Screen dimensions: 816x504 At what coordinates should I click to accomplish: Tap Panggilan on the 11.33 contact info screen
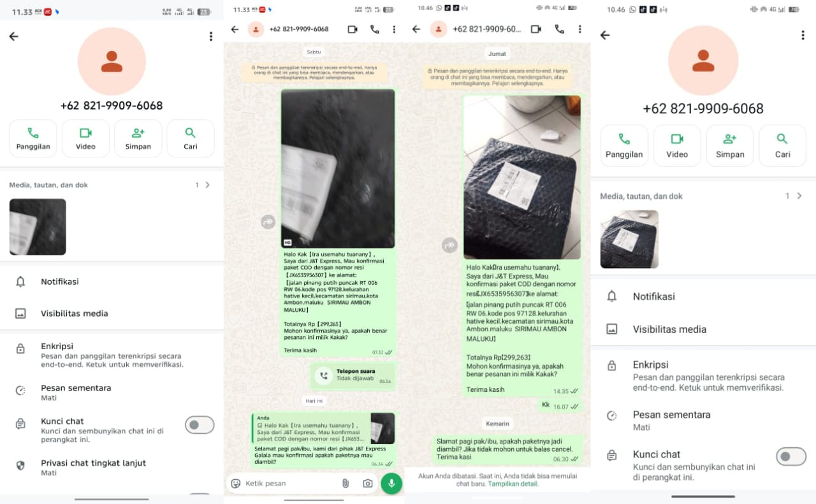pos(33,138)
